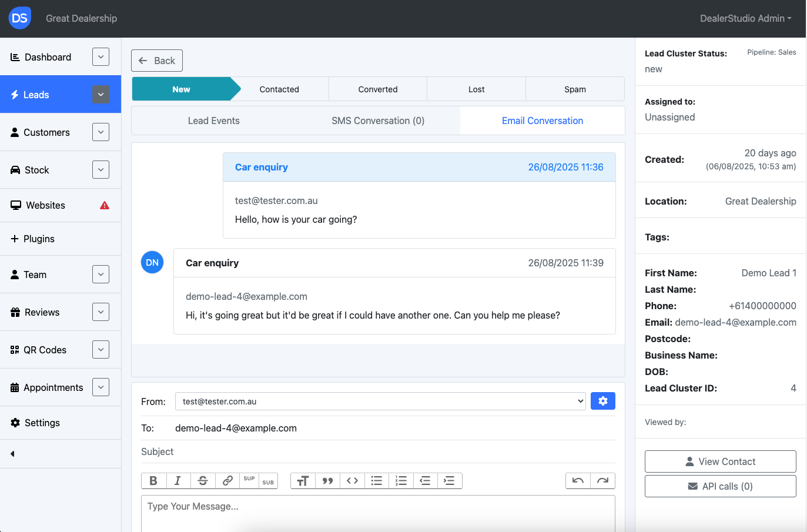This screenshot has height=532, width=807.
Task: Expand the Dashboard submenu chevron
Action: pos(101,57)
